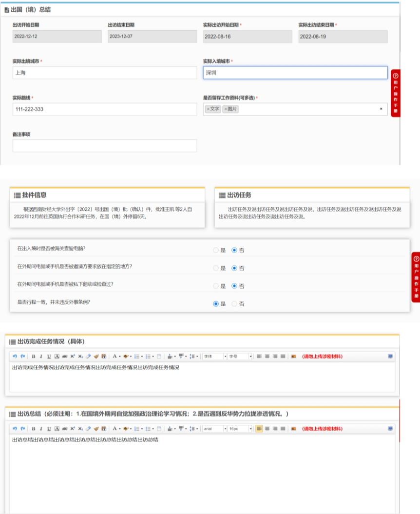Click Redo in the 出访总结 editor toolbar
This screenshot has width=420, height=514.
point(22,429)
